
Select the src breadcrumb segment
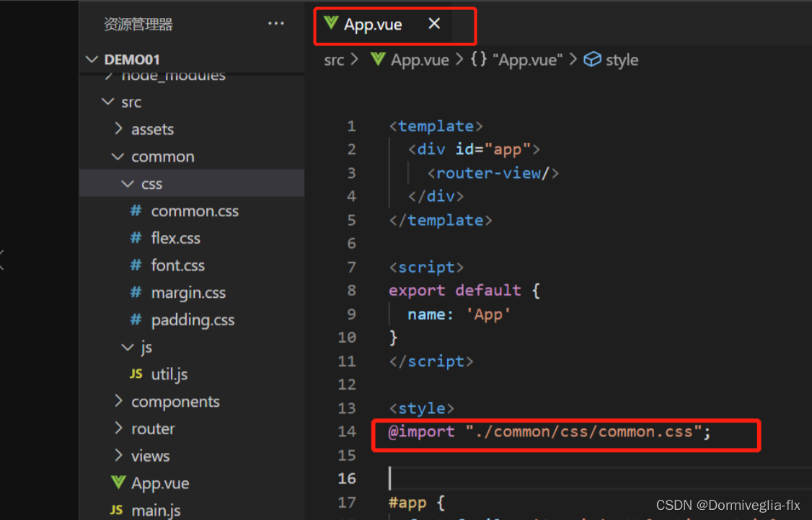click(x=334, y=60)
